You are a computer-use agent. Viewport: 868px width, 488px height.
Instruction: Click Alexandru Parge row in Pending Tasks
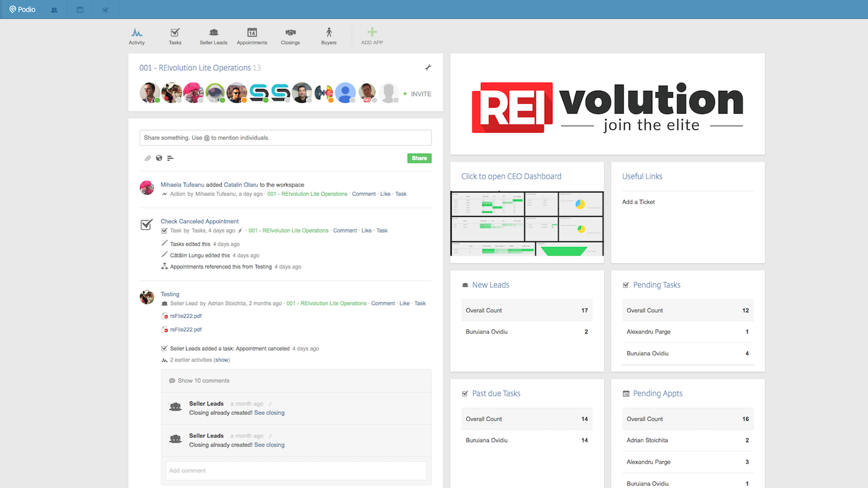click(688, 332)
